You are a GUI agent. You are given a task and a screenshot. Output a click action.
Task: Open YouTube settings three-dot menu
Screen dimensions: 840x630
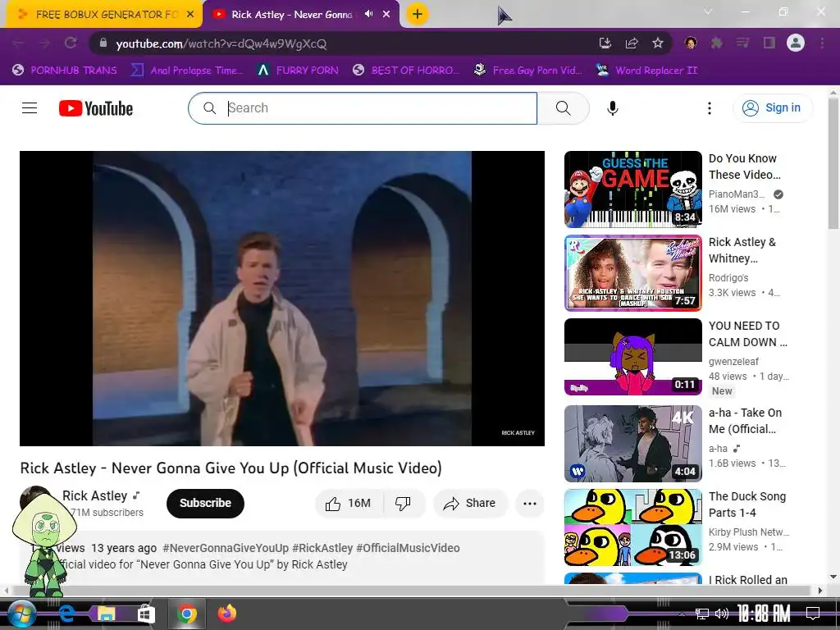[x=710, y=108]
